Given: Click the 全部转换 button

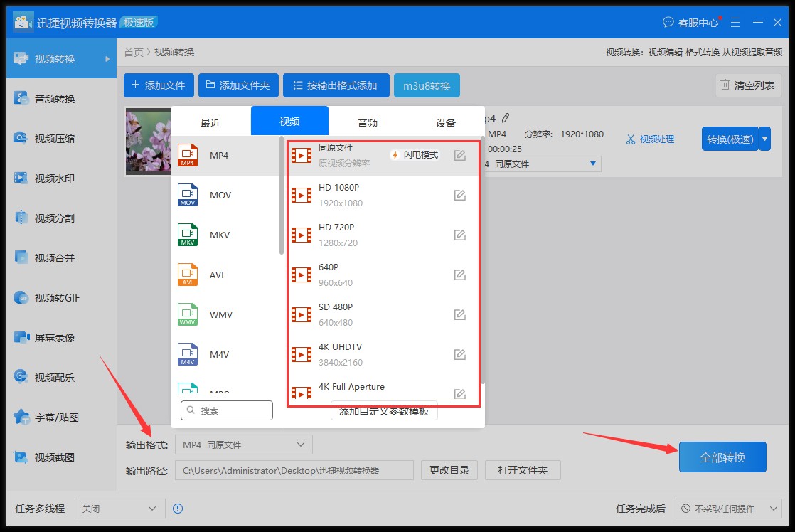Looking at the screenshot, I should [x=722, y=457].
